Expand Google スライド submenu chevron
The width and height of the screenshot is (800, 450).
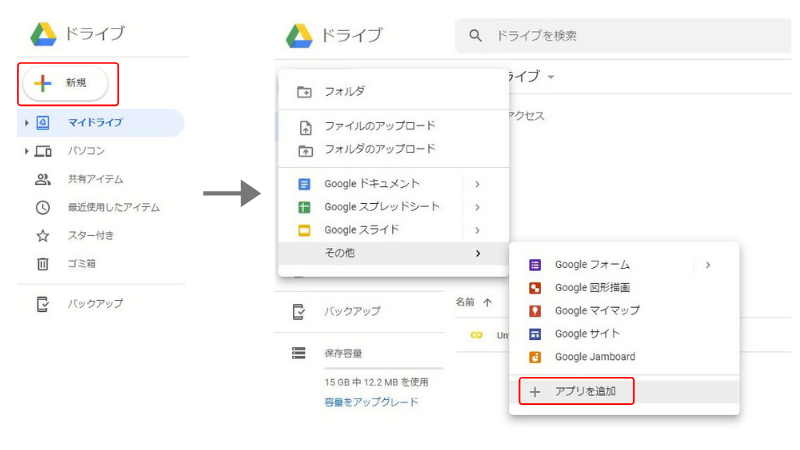pos(477,231)
